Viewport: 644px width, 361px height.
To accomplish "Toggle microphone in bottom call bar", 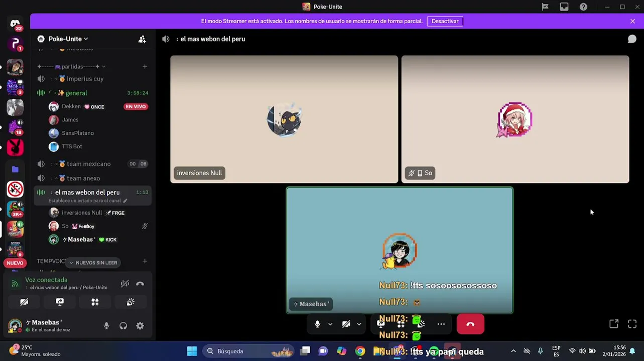I will [317, 324].
